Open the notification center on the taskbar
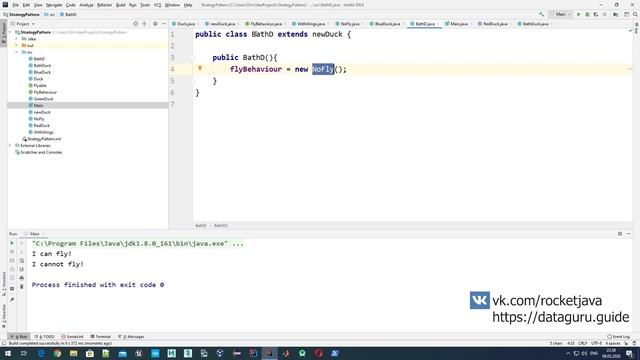The height and width of the screenshot is (360, 640). [x=629, y=353]
